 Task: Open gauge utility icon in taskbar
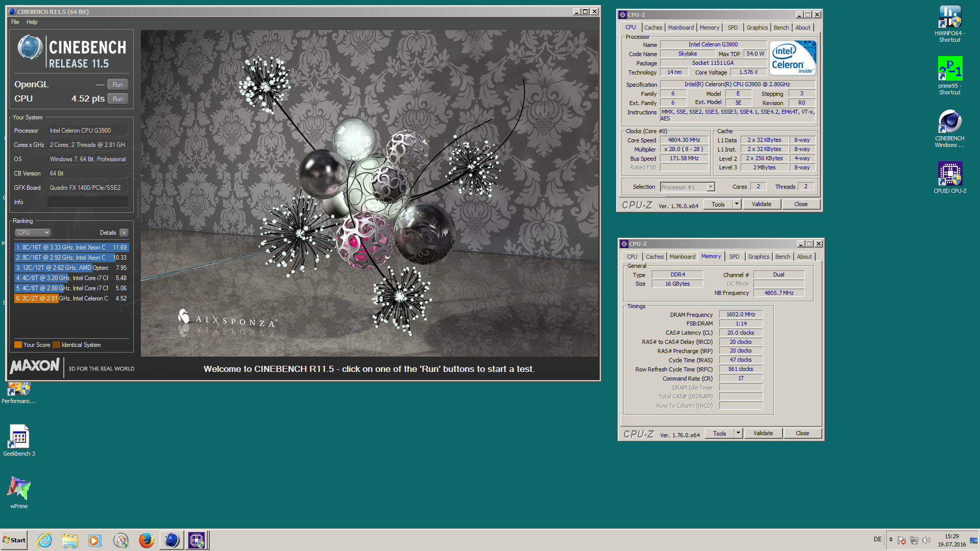point(121,540)
